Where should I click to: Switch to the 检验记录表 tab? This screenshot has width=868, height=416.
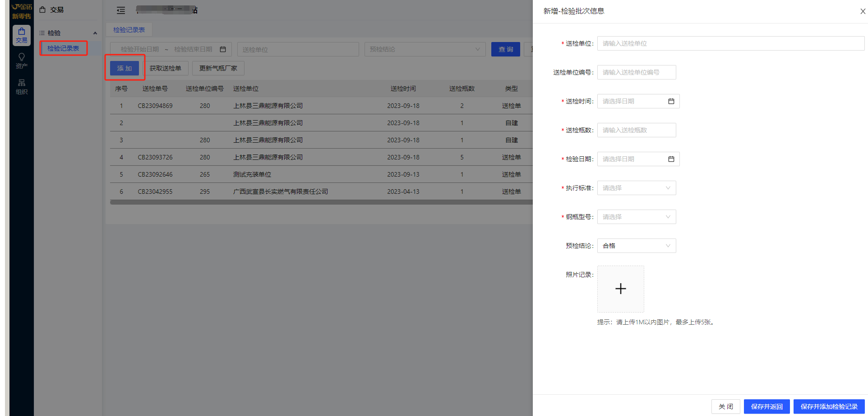[129, 30]
